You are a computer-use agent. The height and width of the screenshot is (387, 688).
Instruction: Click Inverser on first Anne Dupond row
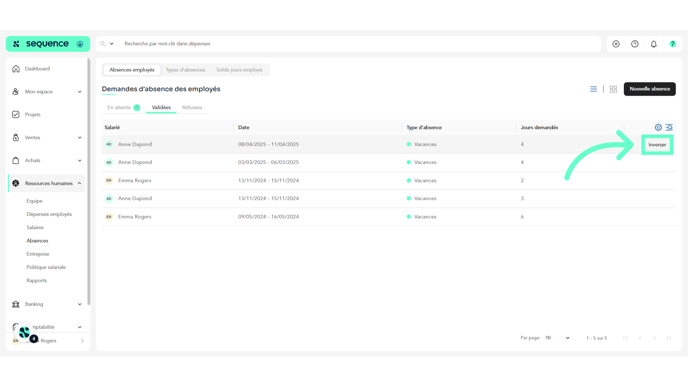click(x=657, y=145)
